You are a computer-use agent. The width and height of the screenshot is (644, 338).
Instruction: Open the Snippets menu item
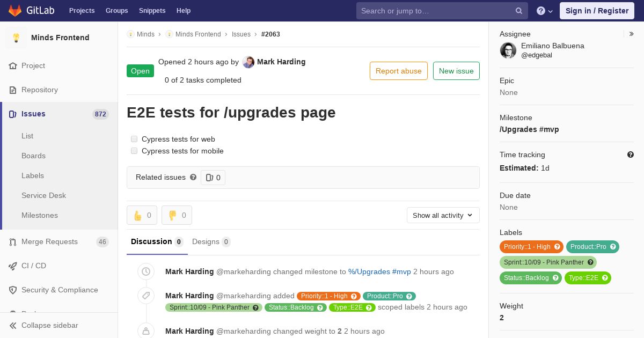(x=152, y=11)
